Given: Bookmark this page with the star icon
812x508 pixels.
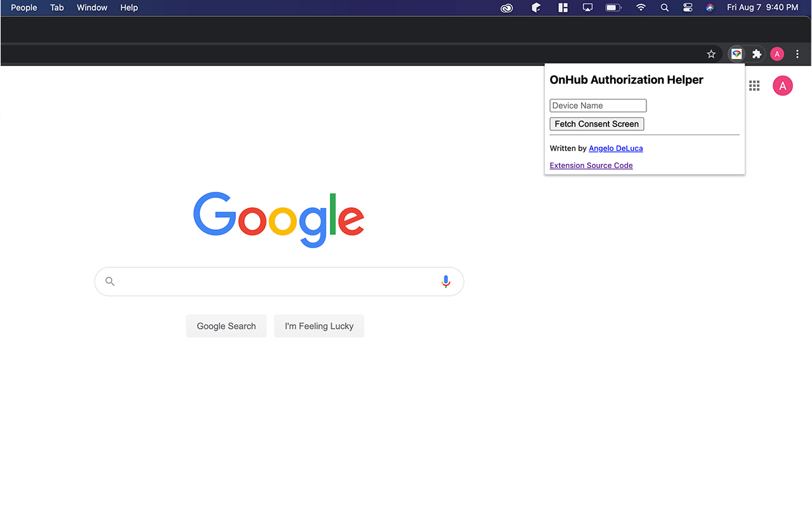Looking at the screenshot, I should 711,55.
